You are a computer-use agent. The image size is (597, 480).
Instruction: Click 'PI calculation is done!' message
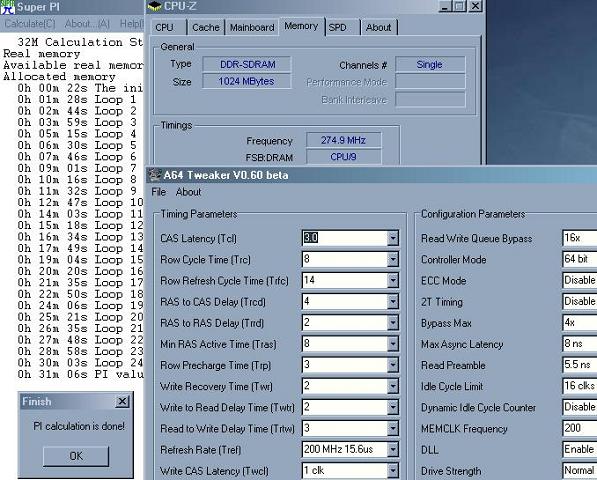(79, 426)
